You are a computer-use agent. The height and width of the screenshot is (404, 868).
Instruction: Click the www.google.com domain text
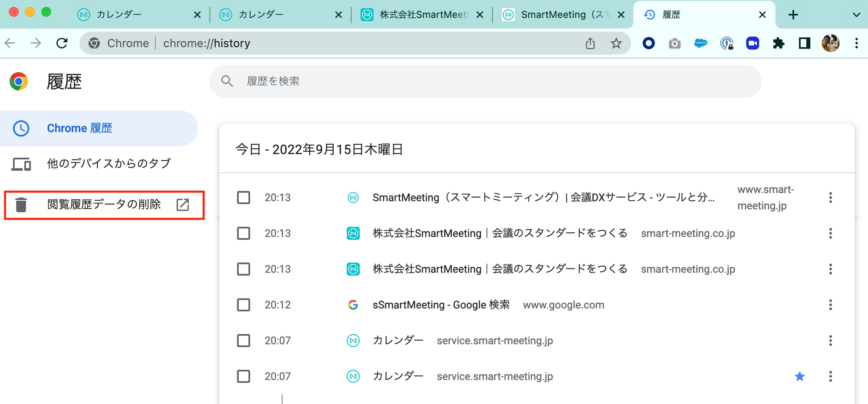tap(563, 305)
